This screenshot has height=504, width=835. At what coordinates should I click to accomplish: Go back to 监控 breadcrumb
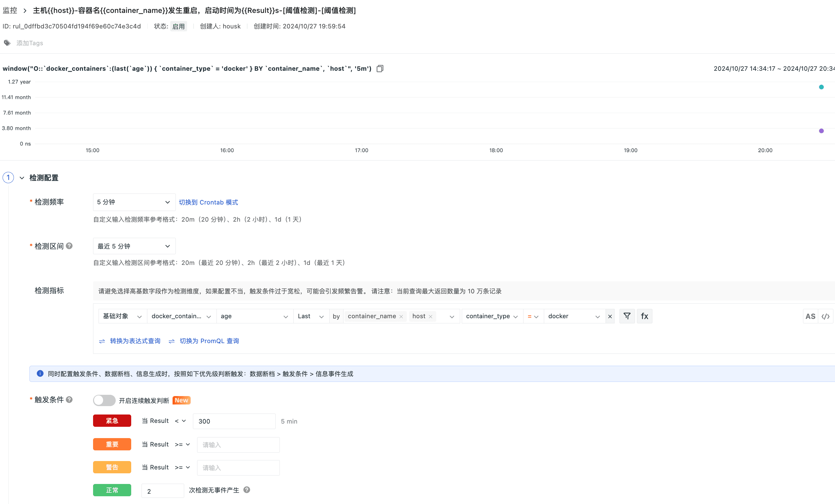(10, 10)
